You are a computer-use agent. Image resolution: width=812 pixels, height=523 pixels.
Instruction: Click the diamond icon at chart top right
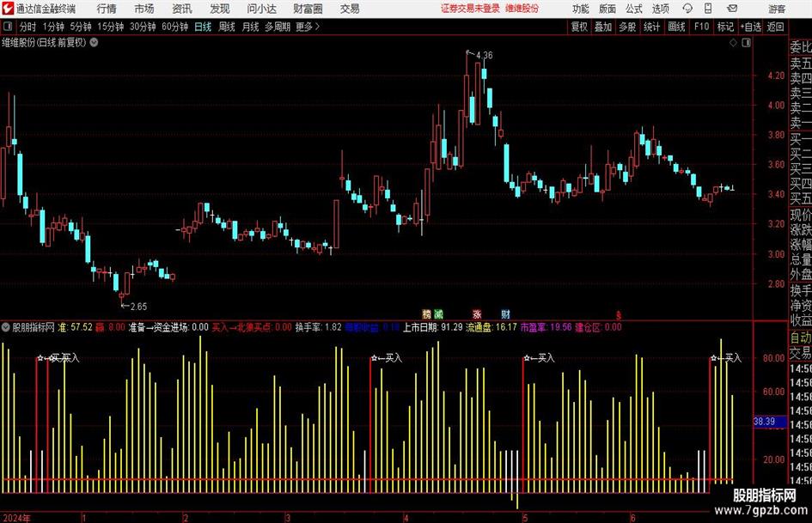tap(733, 43)
